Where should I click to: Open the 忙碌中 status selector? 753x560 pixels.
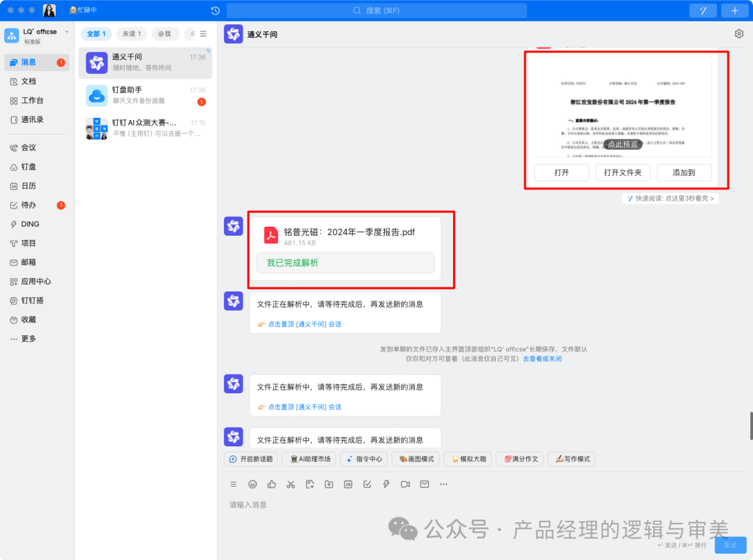82,10
